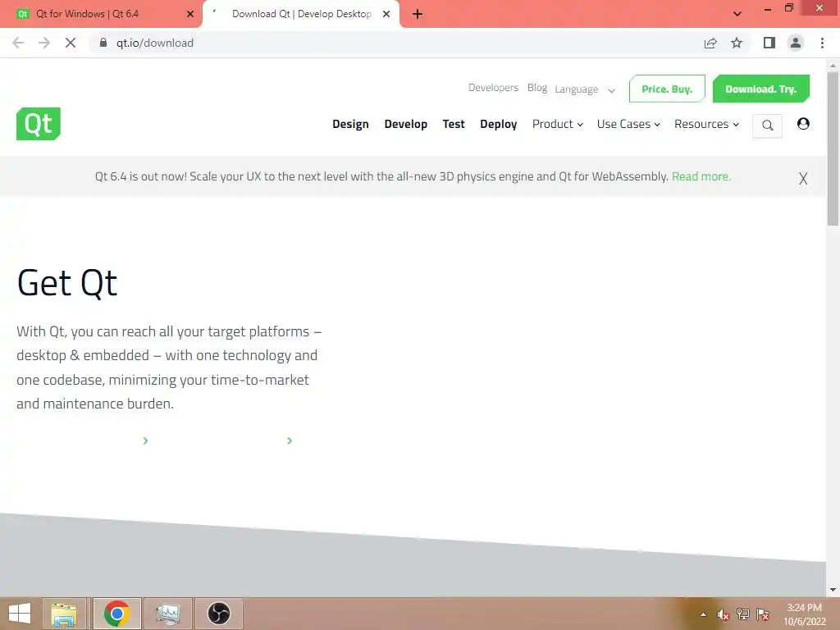Image resolution: width=840 pixels, height=630 pixels.
Task: Click the address bar URL qt.io/download
Action: (x=155, y=43)
